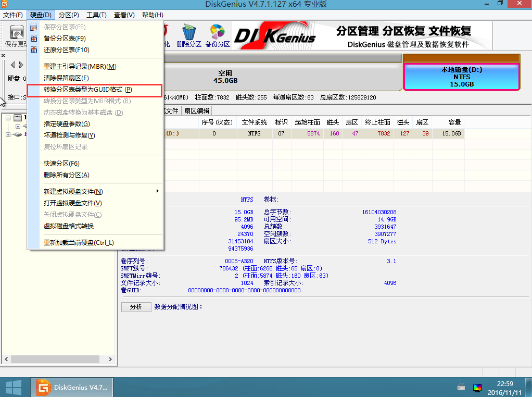This screenshot has width=532, height=397.
Task: Open the Windows Start button
Action: pyautogui.click(x=14, y=388)
